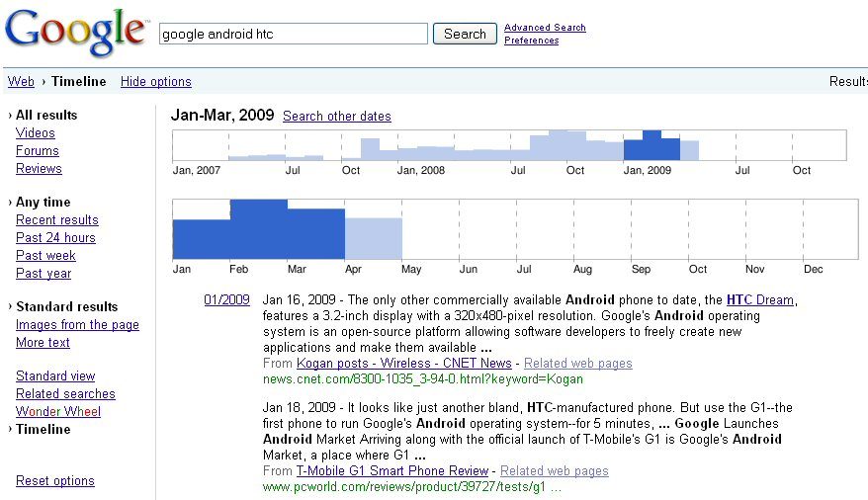
Task: Open the Preferences link
Action: click(531, 41)
